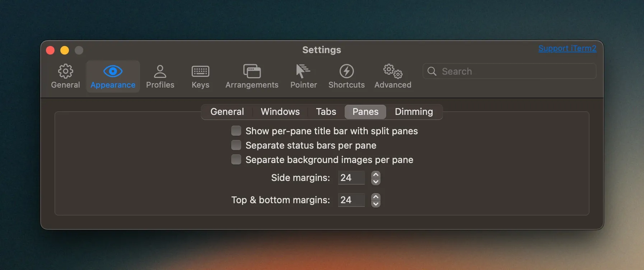The width and height of the screenshot is (644, 270).
Task: Check Separate background images per pane
Action: [236, 159]
